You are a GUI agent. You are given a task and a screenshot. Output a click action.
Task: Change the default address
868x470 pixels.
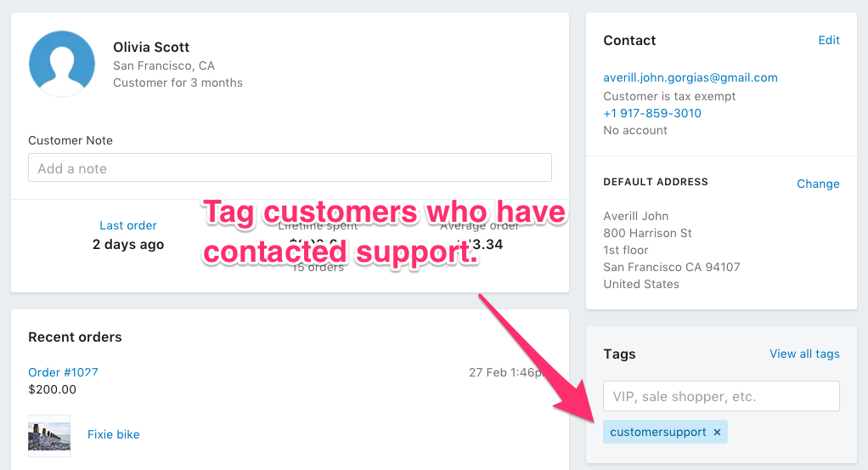pos(818,184)
